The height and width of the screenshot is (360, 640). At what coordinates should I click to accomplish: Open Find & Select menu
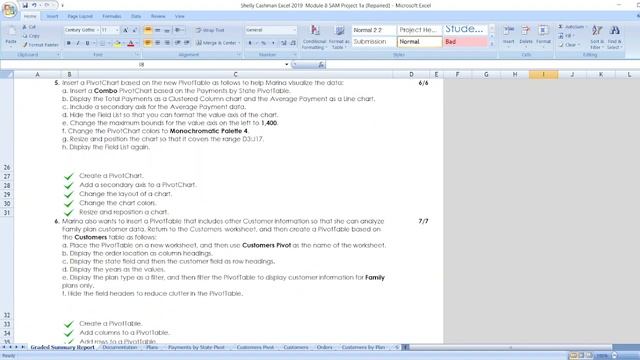tap(614, 37)
